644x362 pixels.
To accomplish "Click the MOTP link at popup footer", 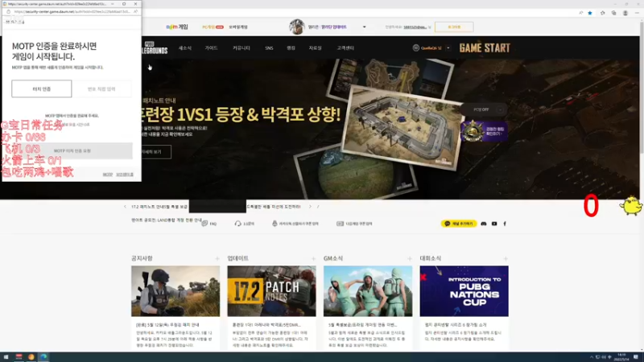I will coord(108,175).
